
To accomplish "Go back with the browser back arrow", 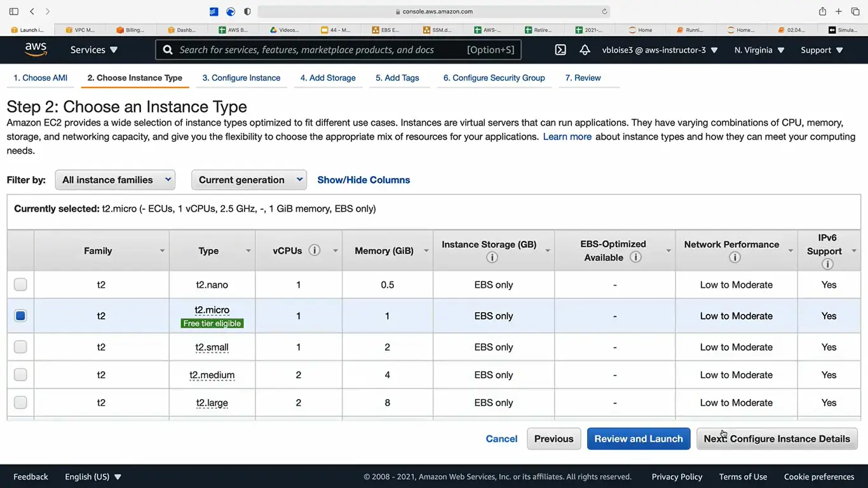I will click(32, 11).
